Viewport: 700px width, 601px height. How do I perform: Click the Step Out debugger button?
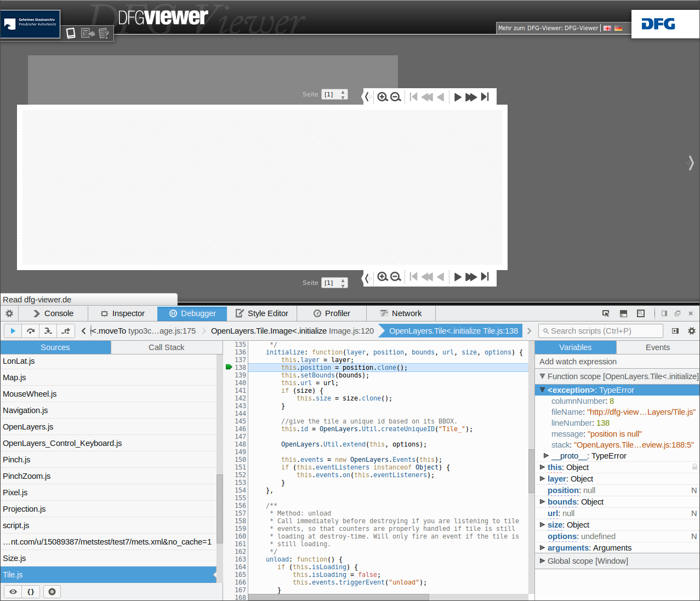point(66,331)
